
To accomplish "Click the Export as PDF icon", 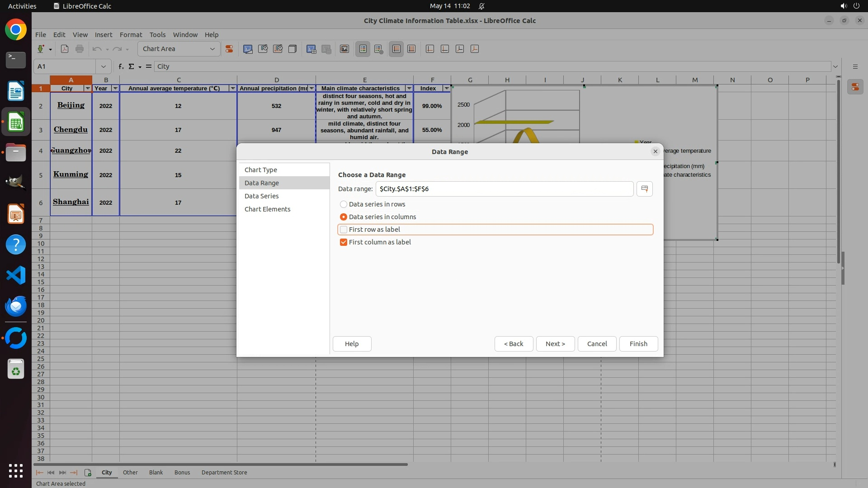I will [x=65, y=49].
